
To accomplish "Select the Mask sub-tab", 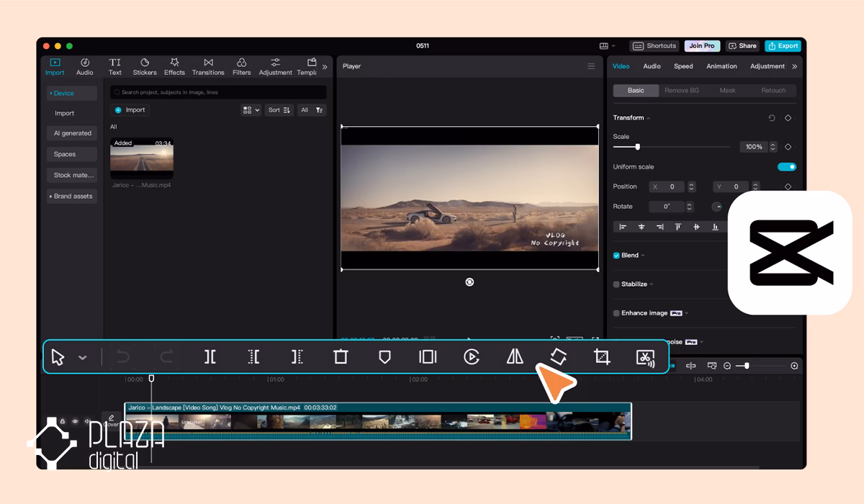I will [x=728, y=91].
